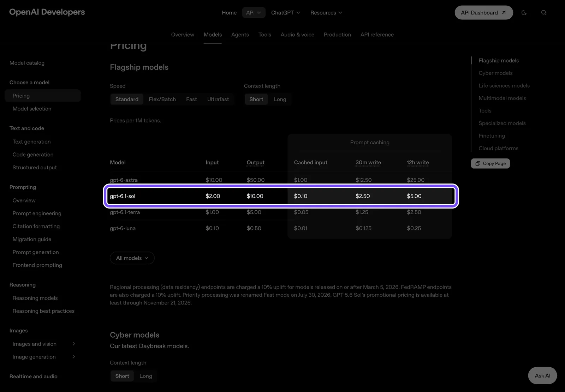Switch to the Agents tab

[x=240, y=35]
